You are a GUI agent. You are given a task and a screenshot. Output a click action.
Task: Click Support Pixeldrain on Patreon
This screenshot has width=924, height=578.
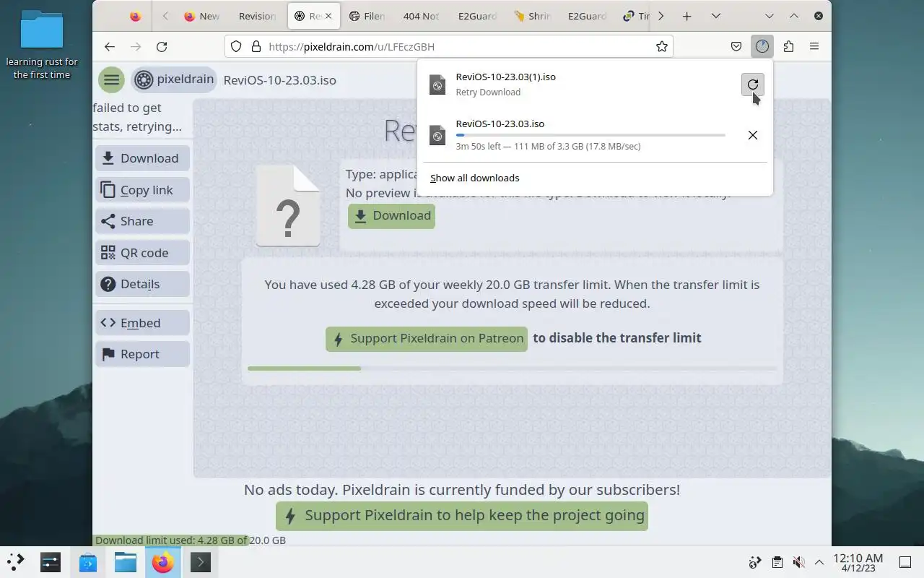tap(427, 338)
